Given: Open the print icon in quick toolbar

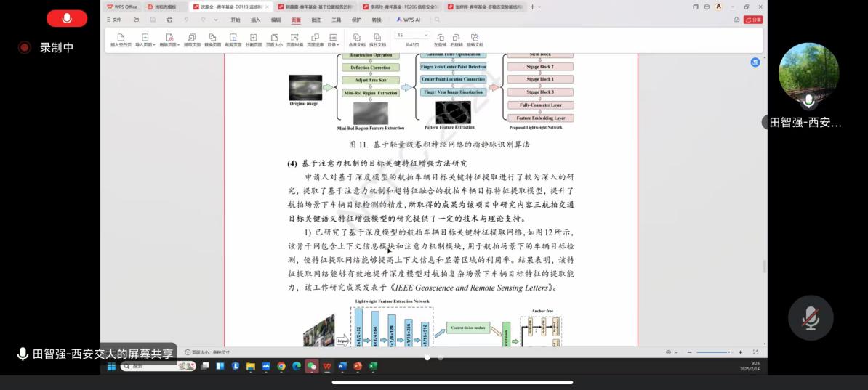Looking at the screenshot, I should 170,20.
